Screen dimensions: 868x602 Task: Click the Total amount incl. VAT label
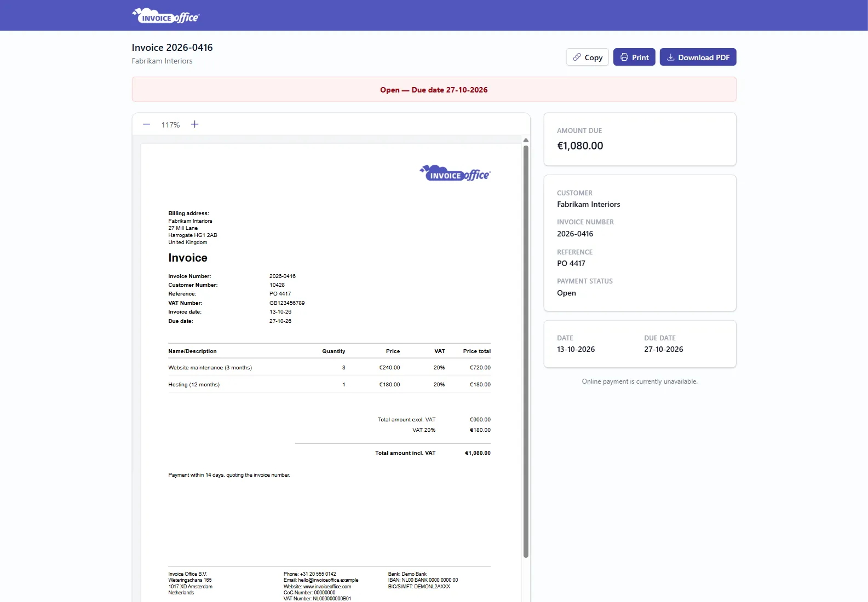(405, 453)
